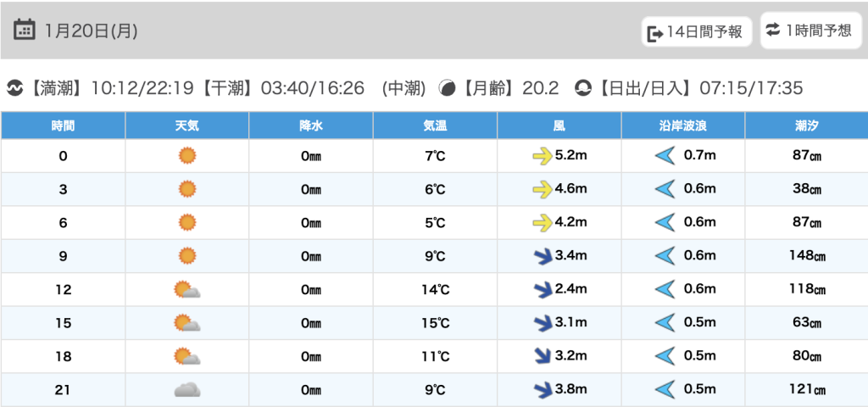Viewport: 868px width, 407px height.
Task: Click the 天気 column header
Action: [187, 125]
